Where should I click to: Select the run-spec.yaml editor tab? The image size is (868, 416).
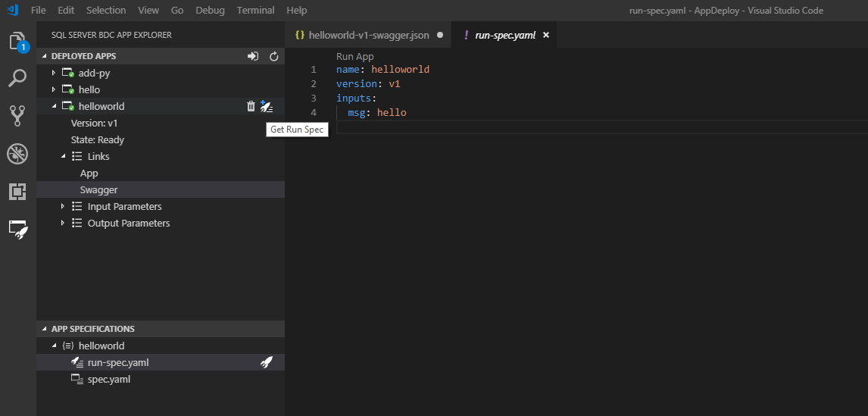[x=504, y=35]
